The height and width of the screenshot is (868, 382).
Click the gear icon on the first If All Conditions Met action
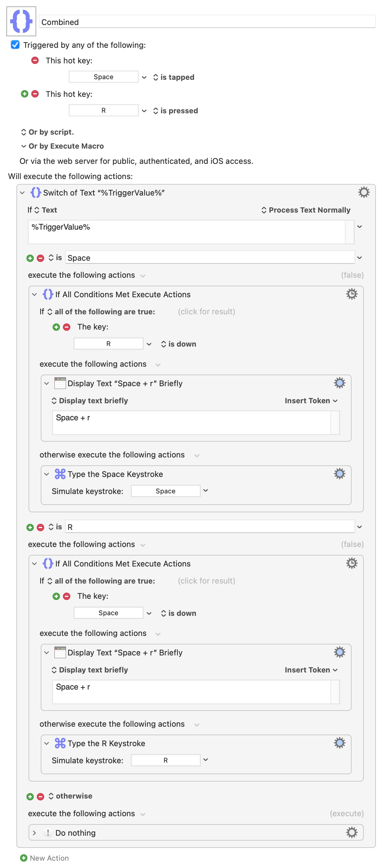tap(351, 294)
